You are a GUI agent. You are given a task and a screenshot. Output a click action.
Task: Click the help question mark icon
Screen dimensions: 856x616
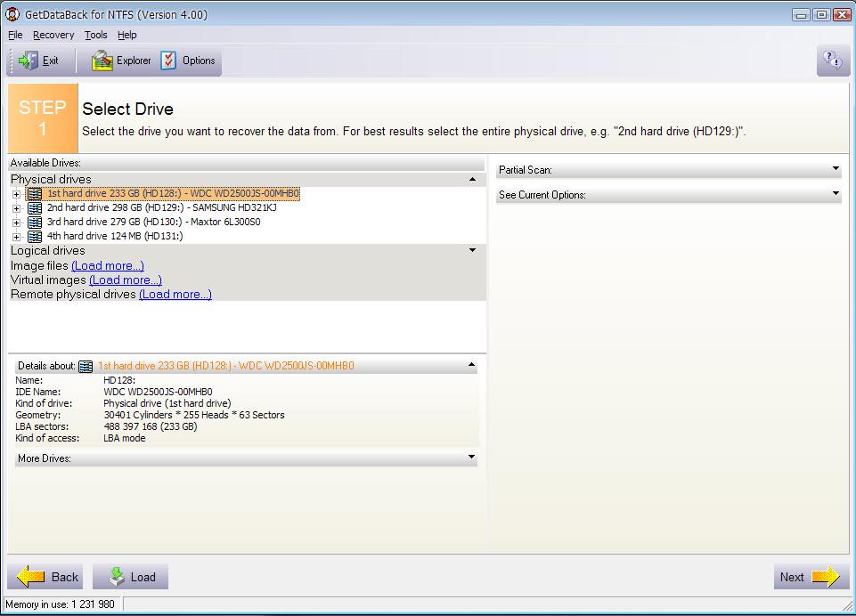pyautogui.click(x=833, y=61)
